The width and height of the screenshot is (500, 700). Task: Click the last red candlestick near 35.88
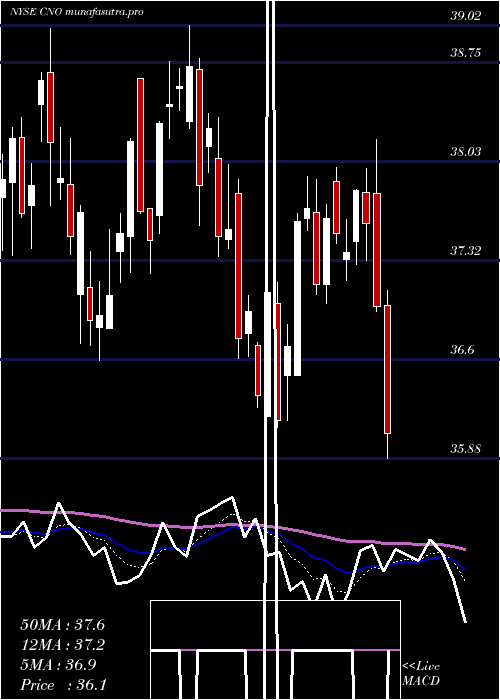click(388, 369)
